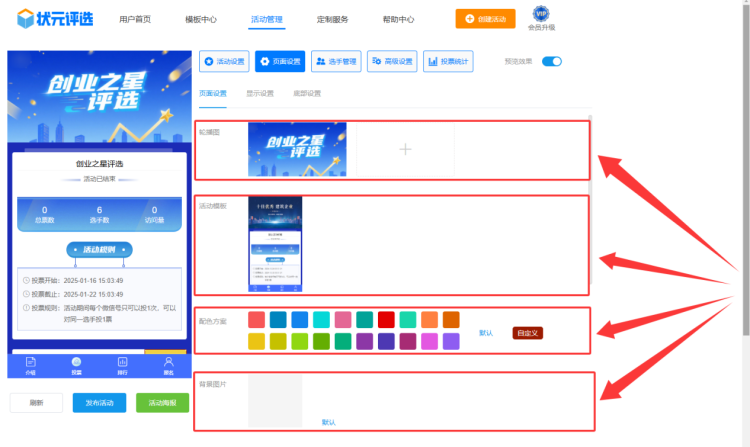
Task: Open 高级设置 panel
Action: point(392,61)
